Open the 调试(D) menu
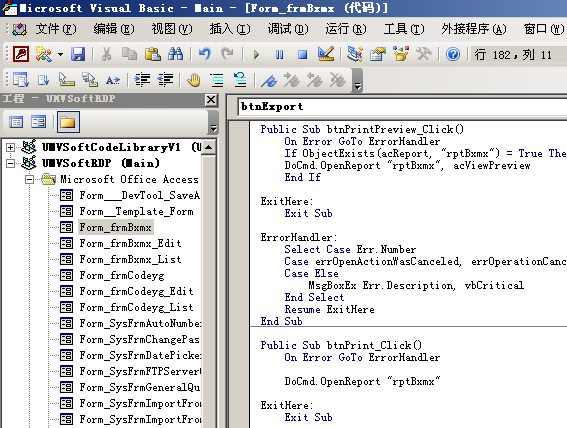Screen dimensions: 567x428 pyautogui.click(x=288, y=29)
